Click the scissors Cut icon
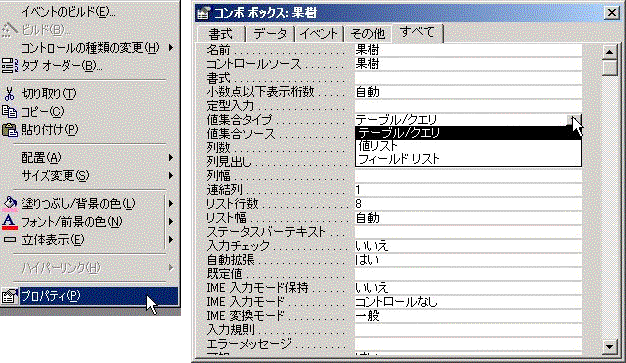 (9, 94)
